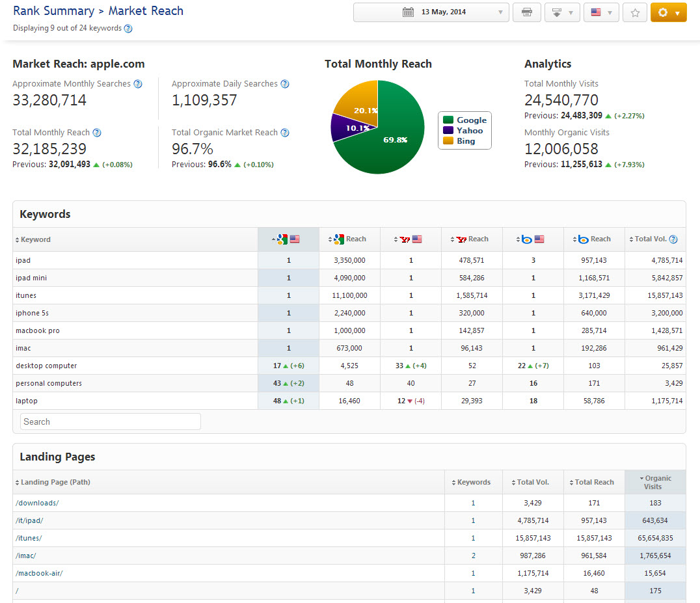This screenshot has height=603, width=700.
Task: Click the Total Vol. column help icon
Action: point(673,239)
